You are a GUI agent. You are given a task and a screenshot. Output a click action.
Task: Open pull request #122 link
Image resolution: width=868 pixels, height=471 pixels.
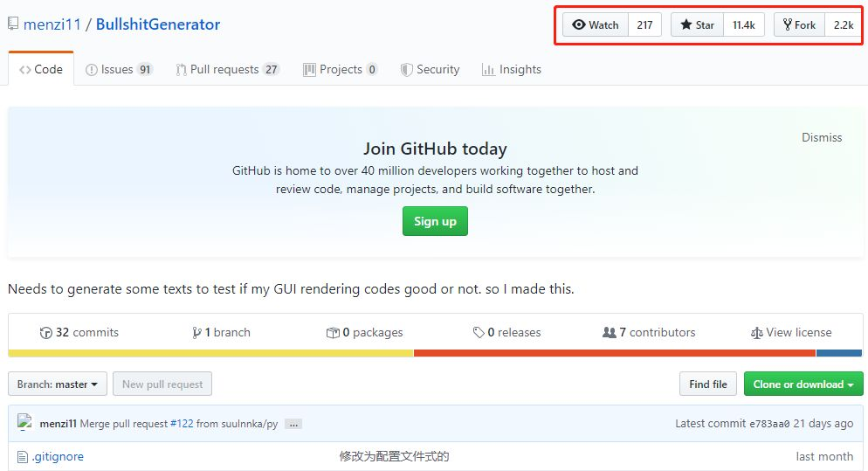(x=182, y=423)
